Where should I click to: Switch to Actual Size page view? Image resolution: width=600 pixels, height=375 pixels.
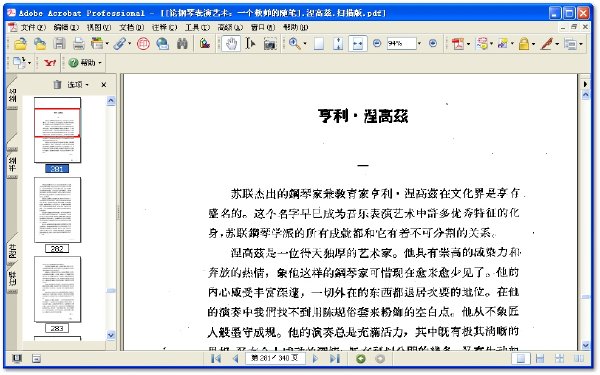tap(319, 44)
